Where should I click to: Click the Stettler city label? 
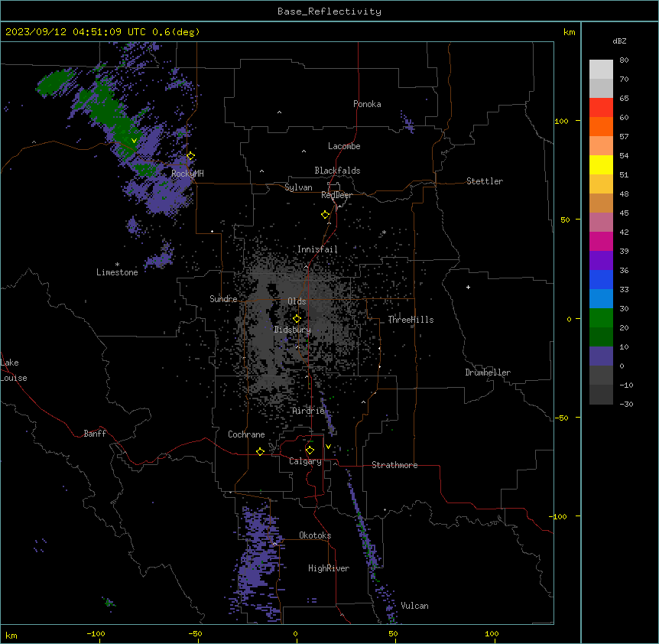pyautogui.click(x=485, y=181)
